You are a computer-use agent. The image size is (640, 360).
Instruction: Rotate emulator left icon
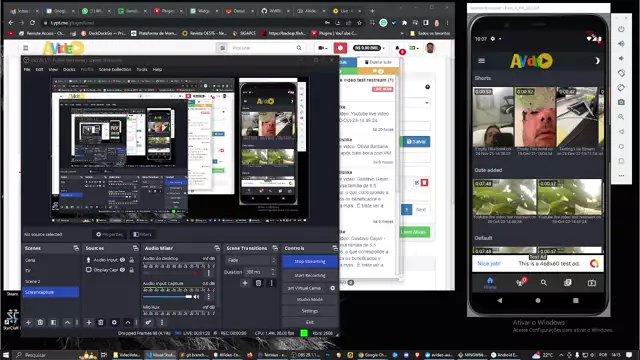[x=621, y=73]
